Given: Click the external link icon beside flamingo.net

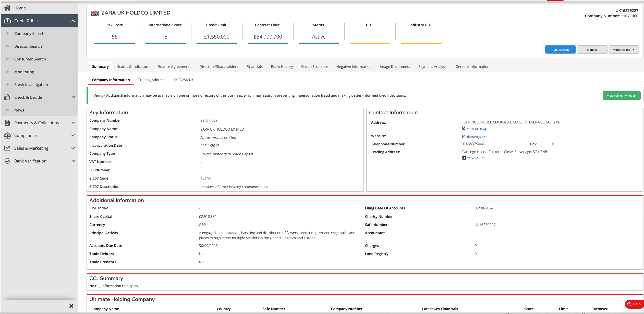Looking at the screenshot, I should pyautogui.click(x=464, y=137).
